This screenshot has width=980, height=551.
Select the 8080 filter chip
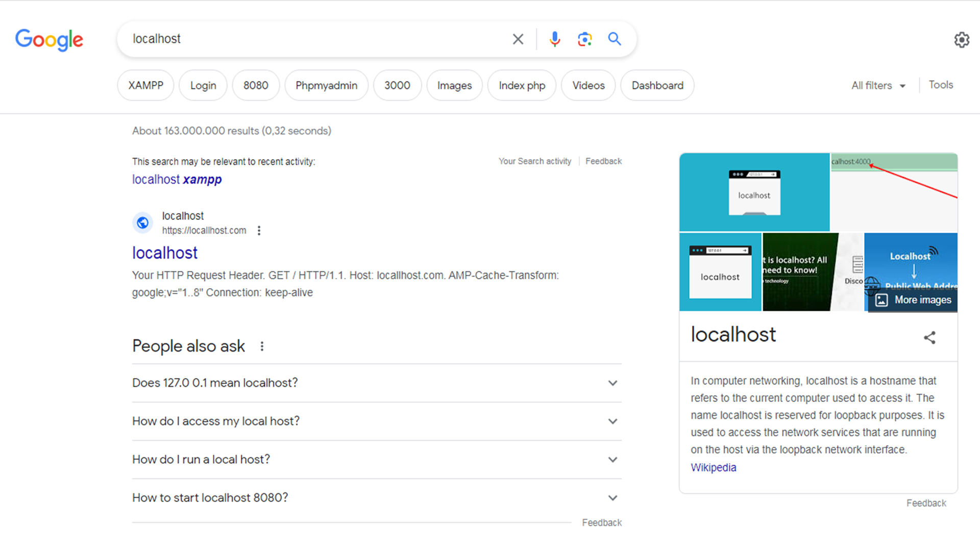[x=256, y=85]
